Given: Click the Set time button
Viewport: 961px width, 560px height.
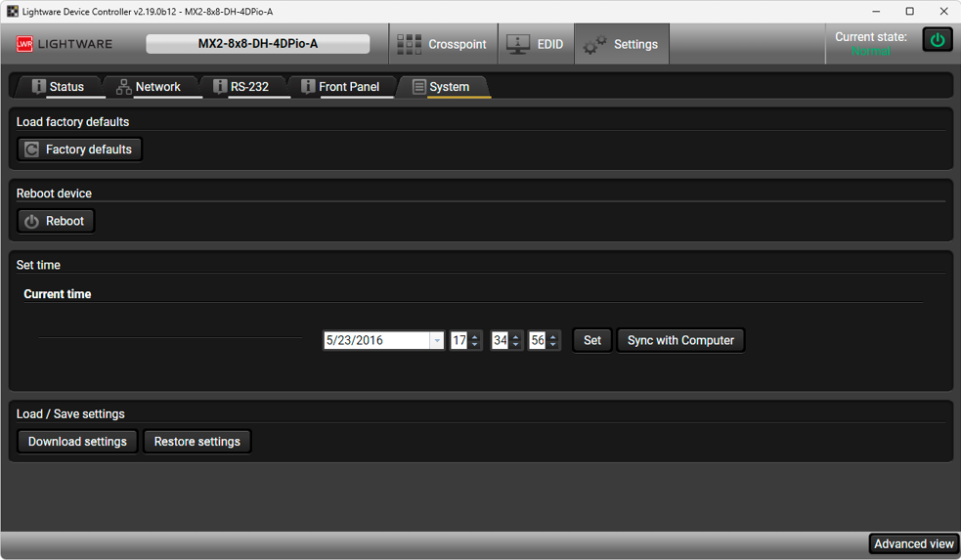Looking at the screenshot, I should [591, 340].
